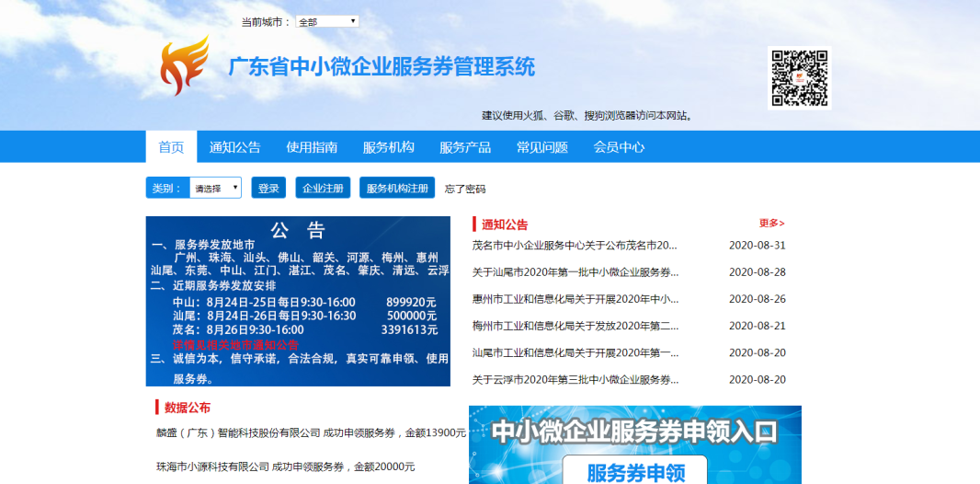The height and width of the screenshot is (484, 980).
Task: Open 关于汕尾市2020年第一批 notice
Action: coord(575,272)
